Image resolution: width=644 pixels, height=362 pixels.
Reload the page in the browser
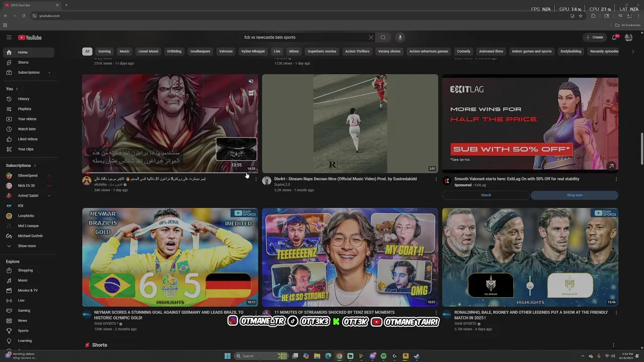coord(23,16)
